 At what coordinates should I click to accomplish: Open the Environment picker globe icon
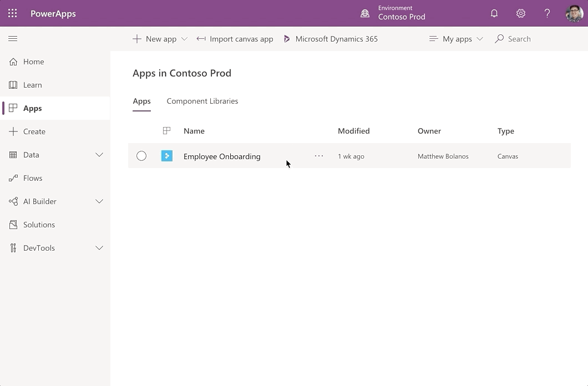coord(365,13)
